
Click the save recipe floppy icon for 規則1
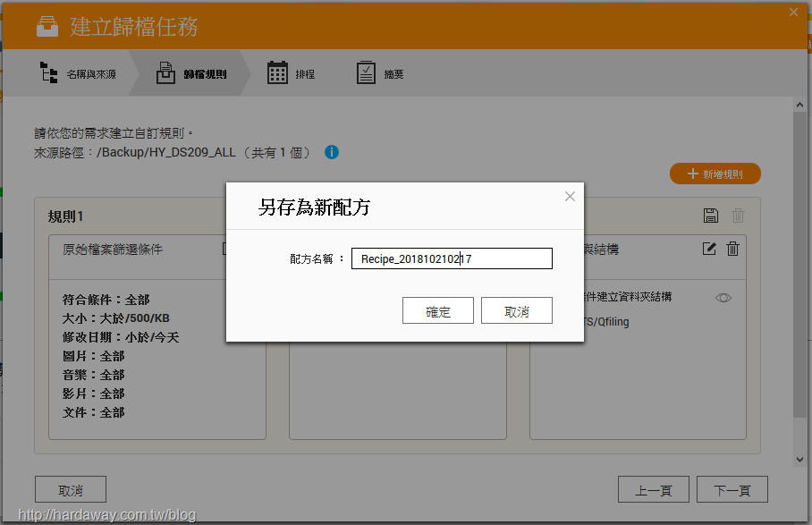pyautogui.click(x=710, y=216)
